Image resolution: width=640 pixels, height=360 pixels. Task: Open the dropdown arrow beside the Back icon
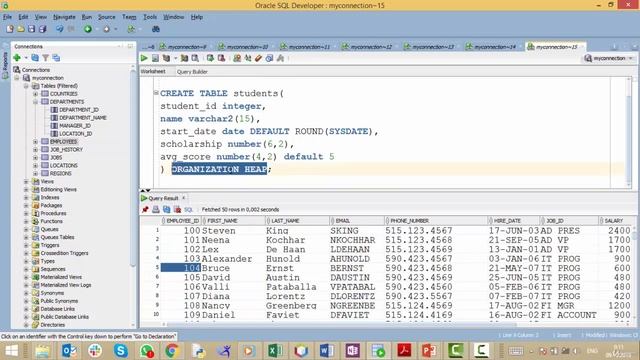[97, 29]
